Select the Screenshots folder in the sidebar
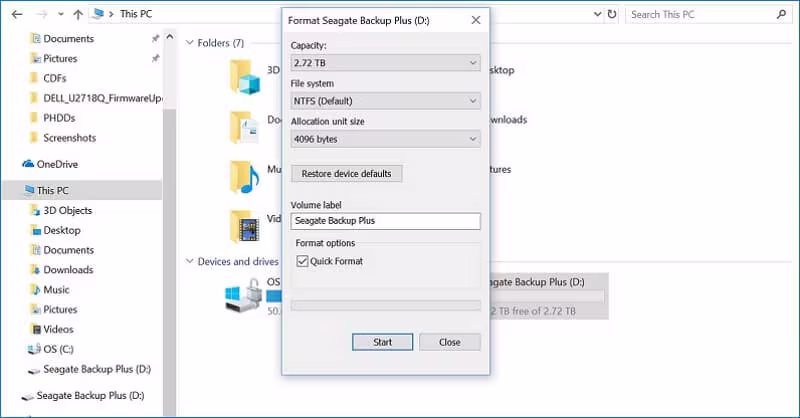The image size is (800, 418). [69, 138]
